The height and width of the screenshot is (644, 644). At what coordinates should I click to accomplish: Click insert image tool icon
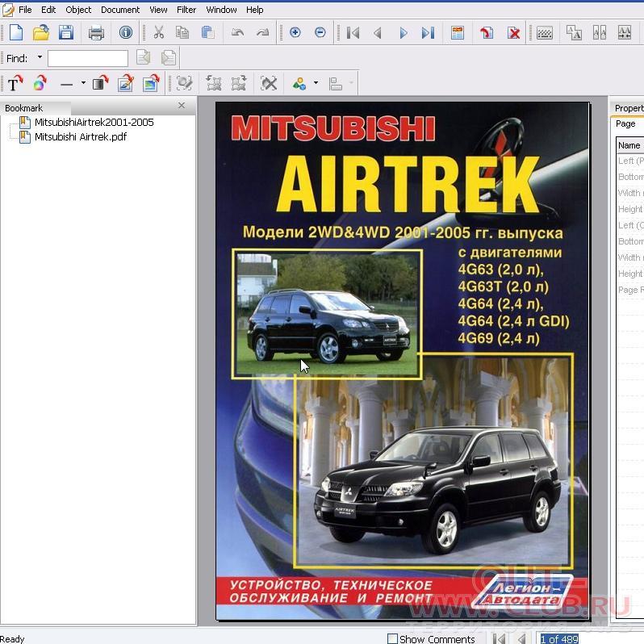pos(151,83)
